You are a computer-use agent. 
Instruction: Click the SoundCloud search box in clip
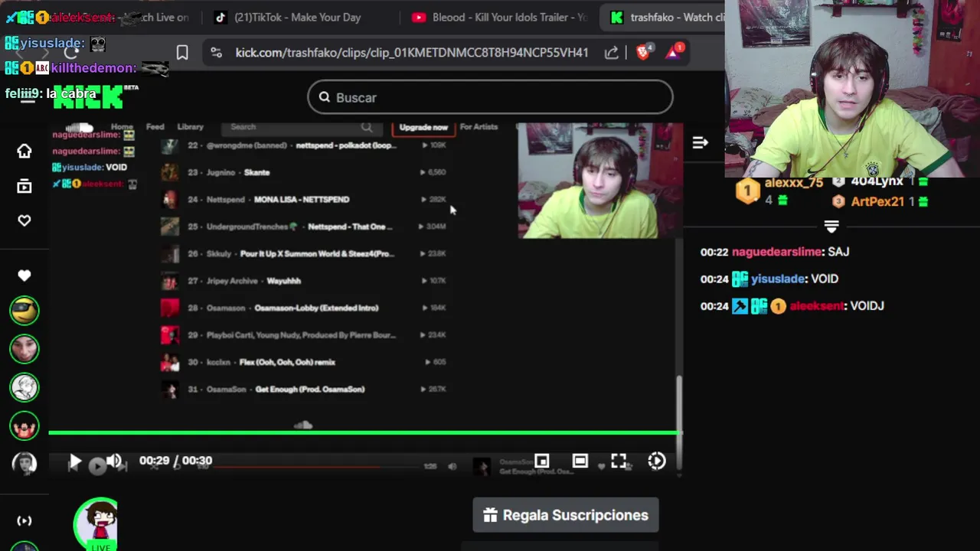click(302, 127)
